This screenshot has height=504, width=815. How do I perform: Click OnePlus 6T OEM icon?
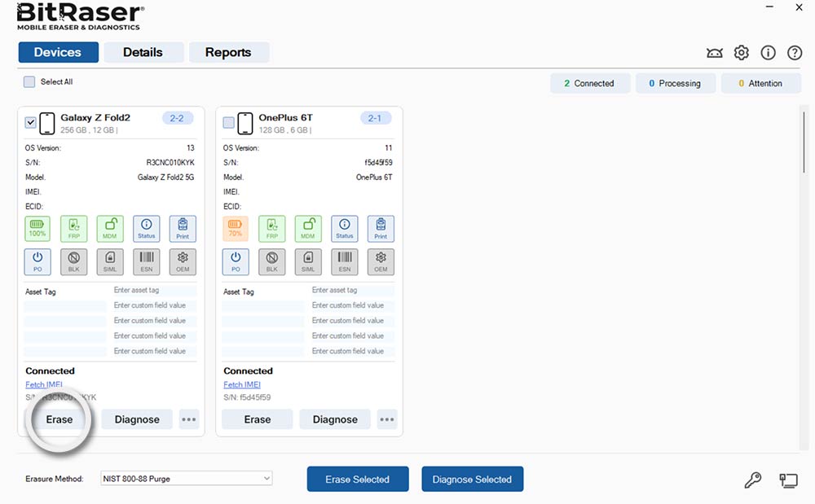coord(381,261)
